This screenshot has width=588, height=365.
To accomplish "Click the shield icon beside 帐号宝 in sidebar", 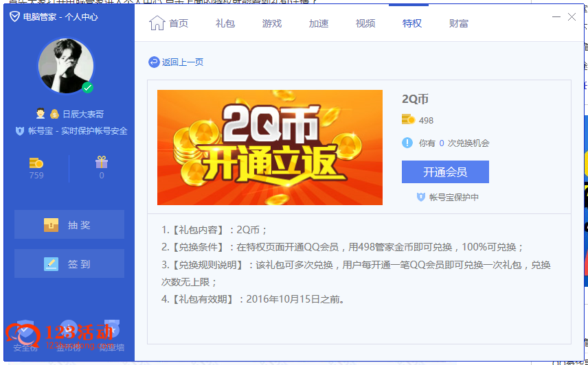I will click(x=20, y=131).
